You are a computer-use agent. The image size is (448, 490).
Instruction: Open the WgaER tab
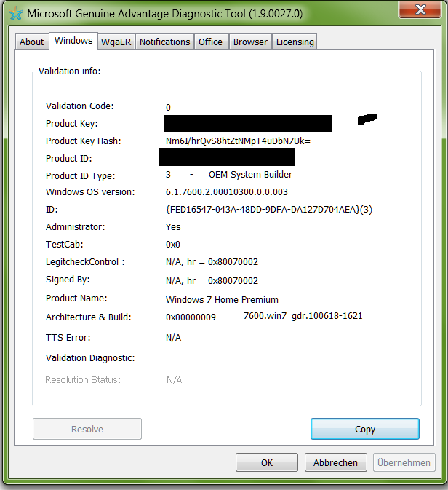[116, 42]
